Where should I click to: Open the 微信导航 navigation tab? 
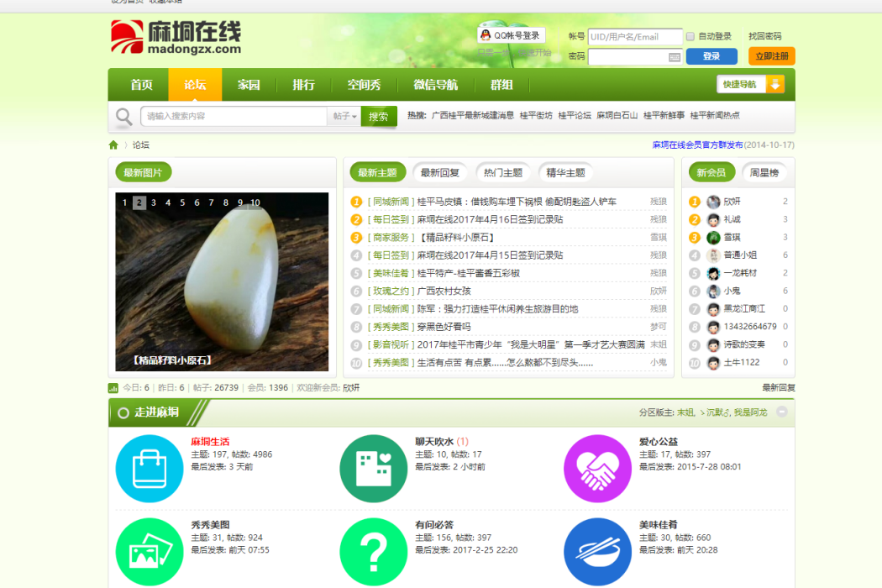[x=435, y=85]
